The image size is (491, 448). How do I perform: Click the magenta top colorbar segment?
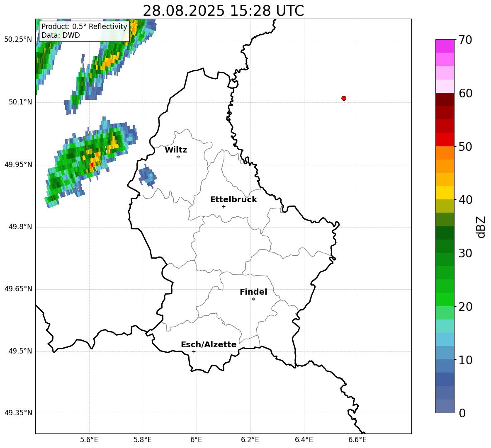(445, 46)
